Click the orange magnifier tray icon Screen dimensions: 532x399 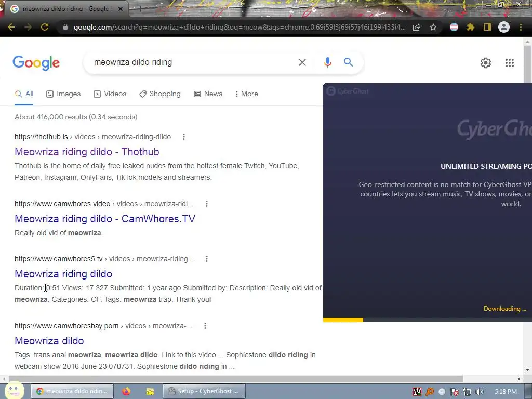[430, 392]
